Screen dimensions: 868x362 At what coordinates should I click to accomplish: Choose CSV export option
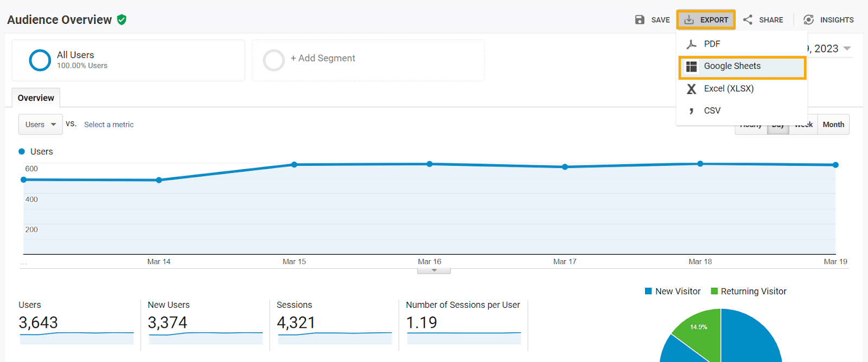742,111
